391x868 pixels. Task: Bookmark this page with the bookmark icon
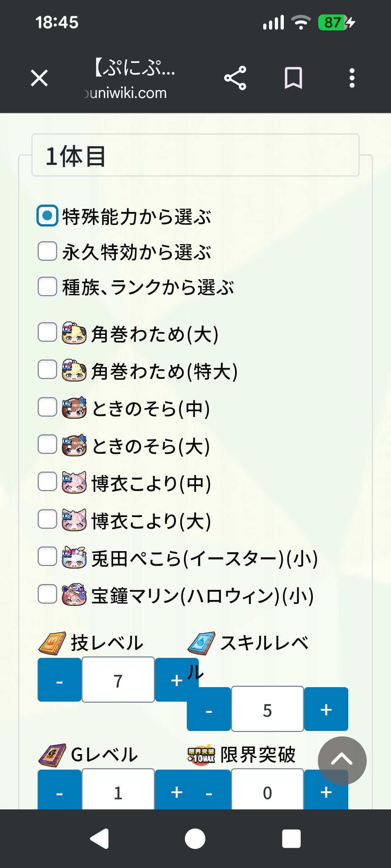click(x=293, y=78)
